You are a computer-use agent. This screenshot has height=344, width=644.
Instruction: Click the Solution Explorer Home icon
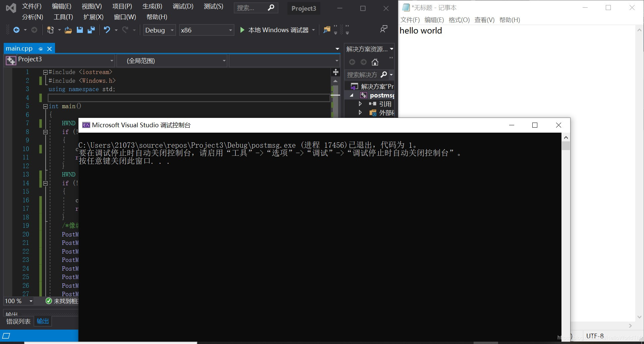pyautogui.click(x=375, y=62)
